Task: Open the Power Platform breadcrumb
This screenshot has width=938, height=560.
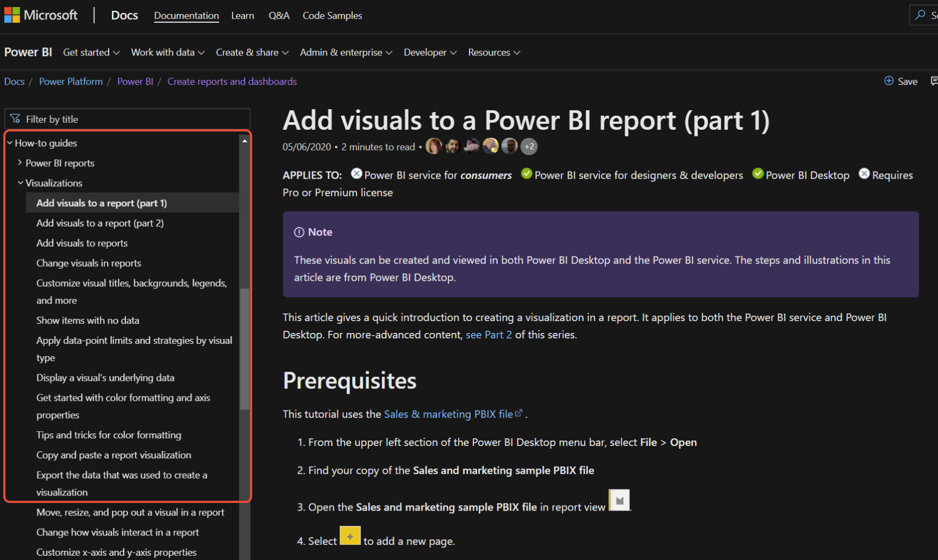Action: pyautogui.click(x=71, y=81)
